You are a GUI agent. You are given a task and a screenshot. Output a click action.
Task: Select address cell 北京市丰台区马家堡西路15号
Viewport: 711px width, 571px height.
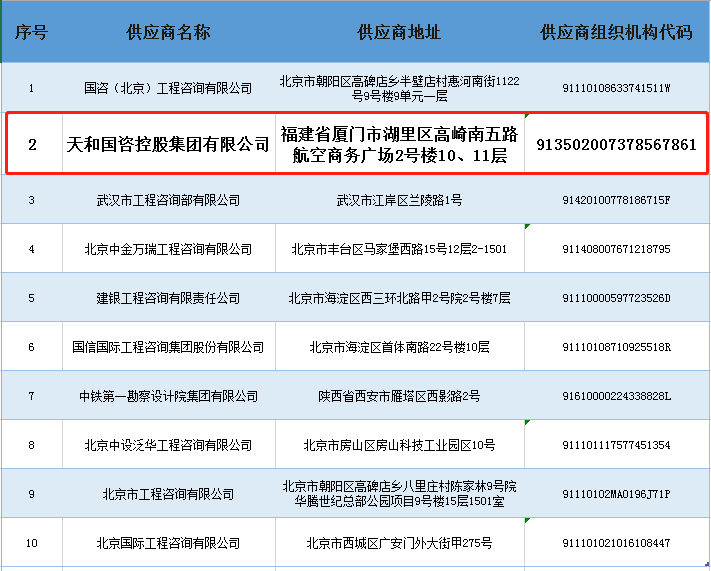399,249
